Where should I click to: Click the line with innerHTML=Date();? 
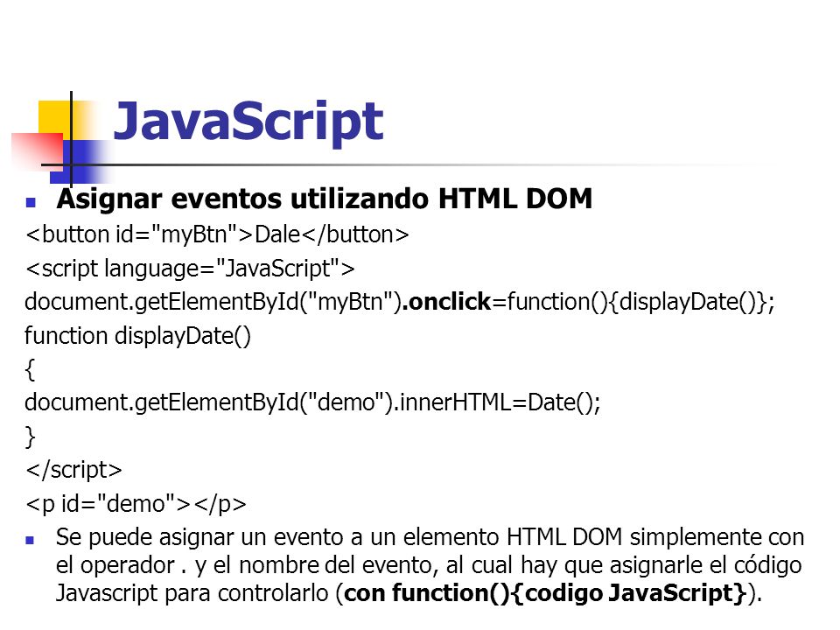click(313, 402)
